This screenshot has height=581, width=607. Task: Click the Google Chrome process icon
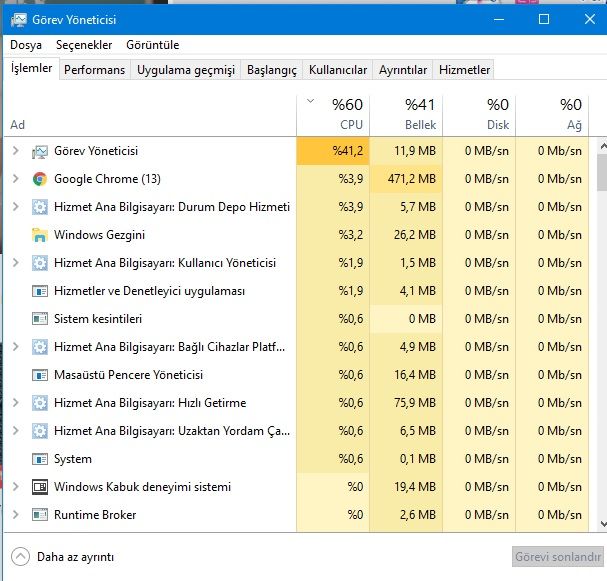coord(40,179)
